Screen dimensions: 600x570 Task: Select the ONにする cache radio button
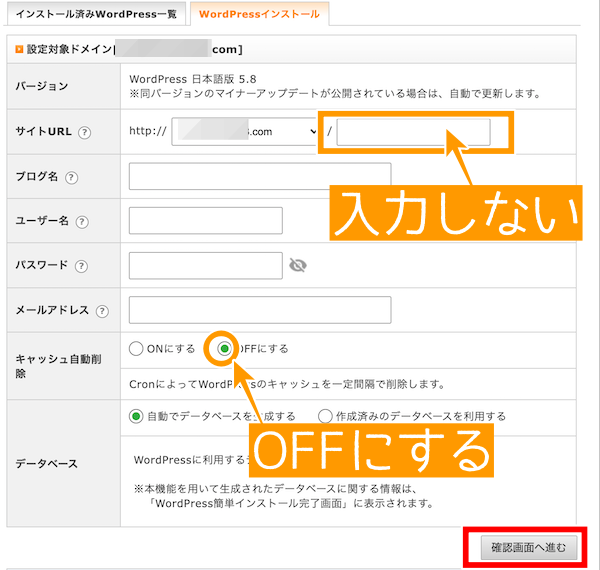point(136,349)
